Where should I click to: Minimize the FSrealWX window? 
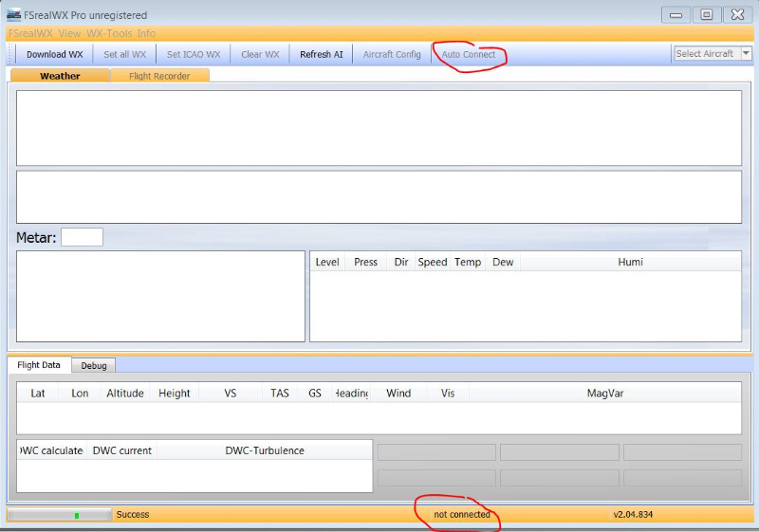point(676,15)
